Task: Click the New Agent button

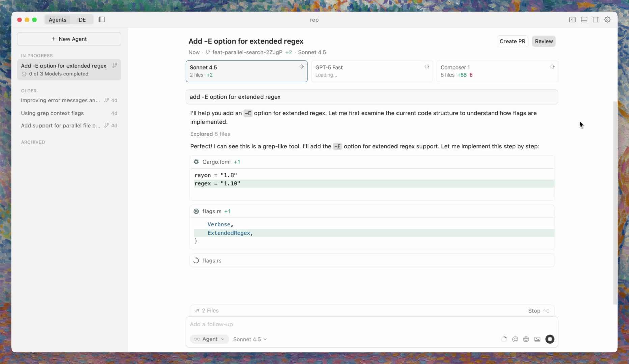Action: click(x=69, y=39)
